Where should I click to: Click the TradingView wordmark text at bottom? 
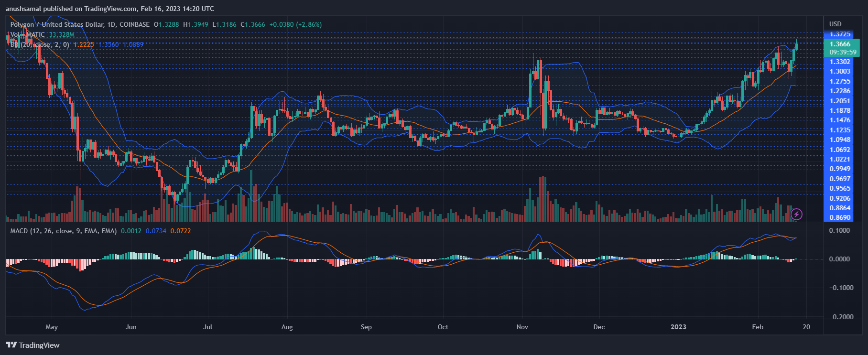click(39, 345)
